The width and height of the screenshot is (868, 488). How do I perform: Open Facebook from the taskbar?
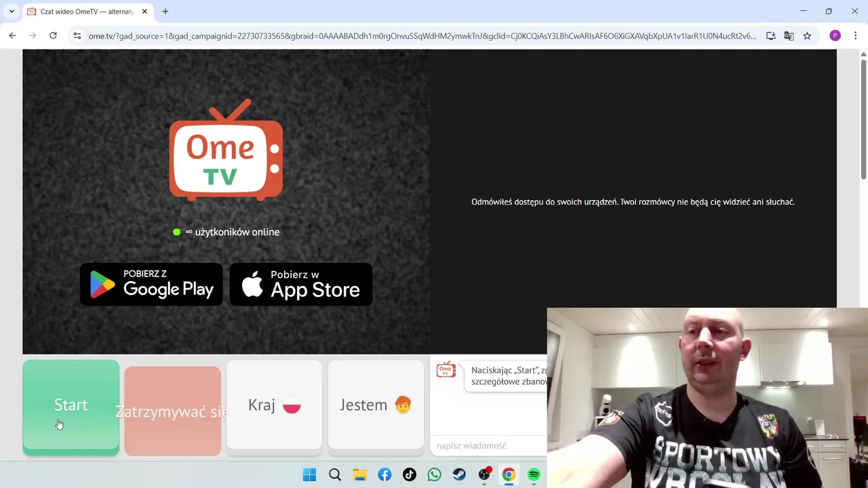click(384, 475)
